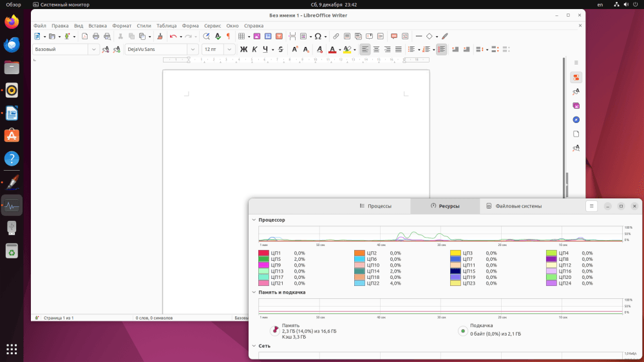Click word count in status bar

(154, 318)
